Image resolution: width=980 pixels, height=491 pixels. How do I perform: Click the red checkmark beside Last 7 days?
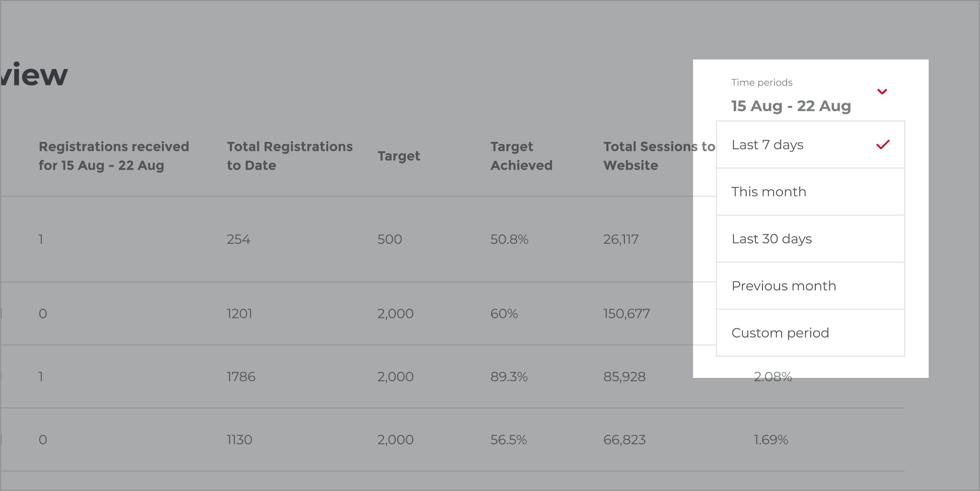click(883, 145)
